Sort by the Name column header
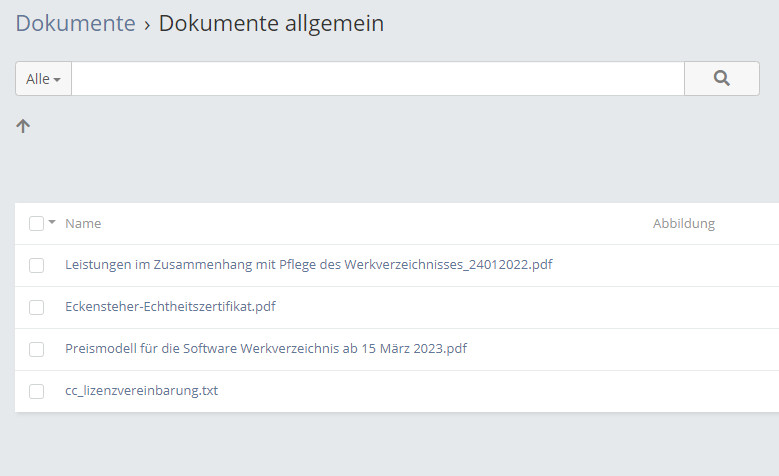The height and width of the screenshot is (476, 779). [x=83, y=224]
